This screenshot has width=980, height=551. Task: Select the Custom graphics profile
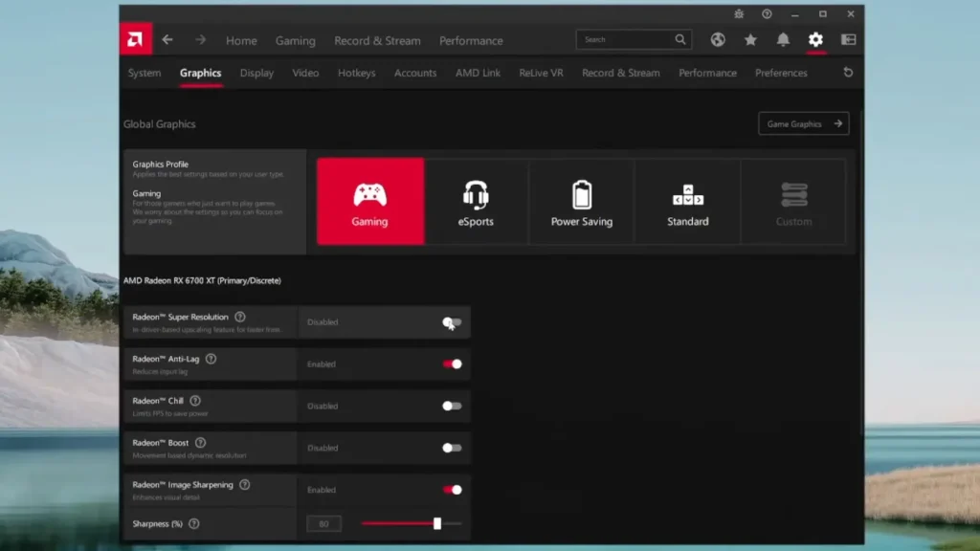point(793,201)
